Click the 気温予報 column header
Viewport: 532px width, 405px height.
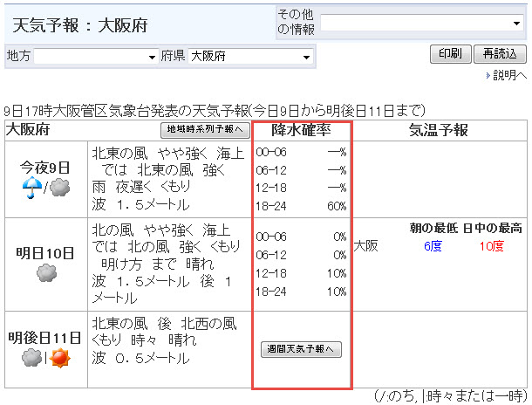pyautogui.click(x=439, y=130)
